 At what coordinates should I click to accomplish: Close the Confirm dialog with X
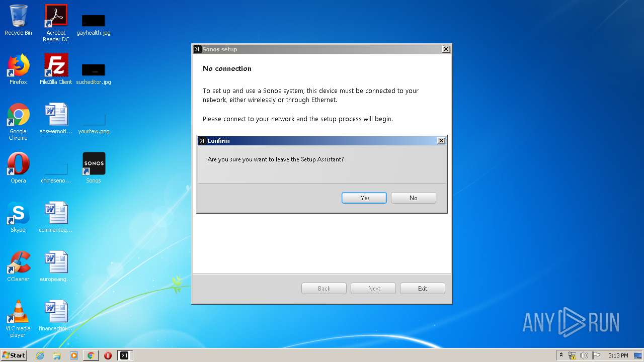[x=441, y=141]
